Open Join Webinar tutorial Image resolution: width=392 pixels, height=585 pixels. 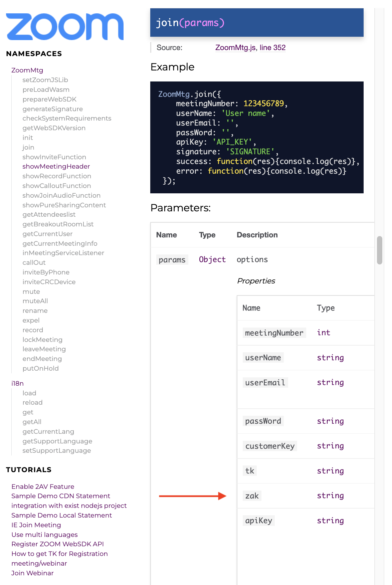coord(32,573)
